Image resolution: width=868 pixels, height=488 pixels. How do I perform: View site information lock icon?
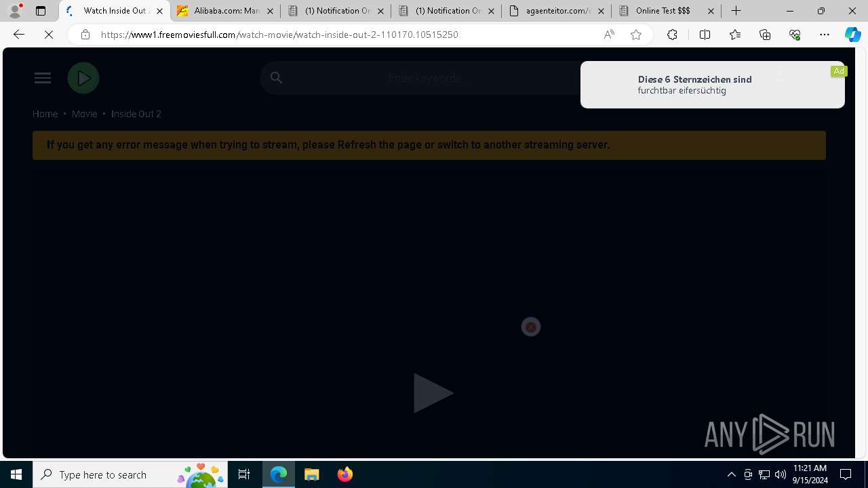[x=85, y=35]
